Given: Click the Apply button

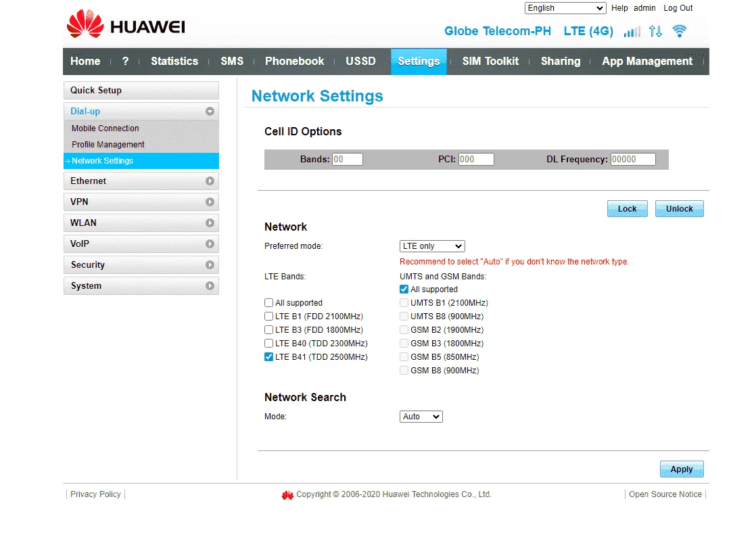Looking at the screenshot, I should click(x=682, y=469).
